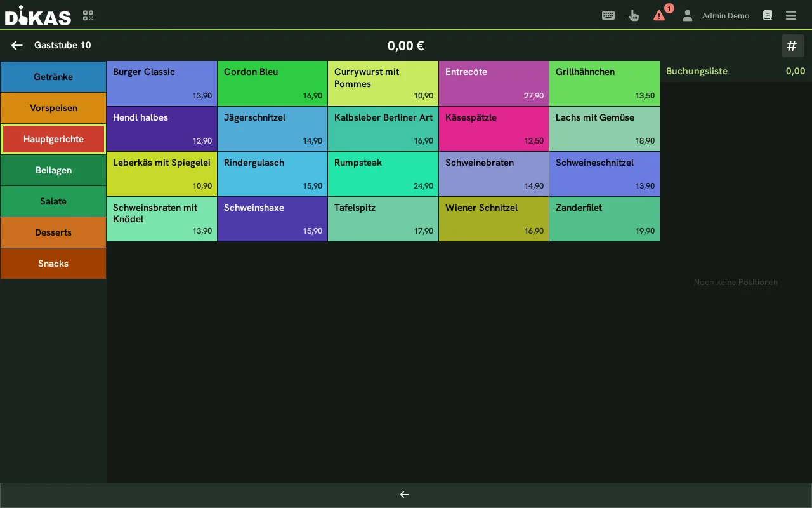Tap the Schweineschnitzel tile
The image size is (812, 508).
[605, 174]
